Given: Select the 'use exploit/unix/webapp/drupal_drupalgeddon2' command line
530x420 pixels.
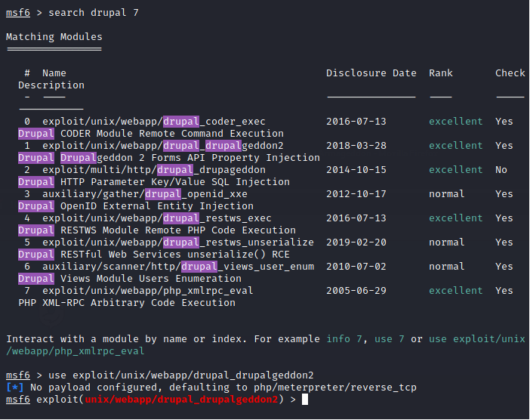Looking at the screenshot, I should 181,375.
